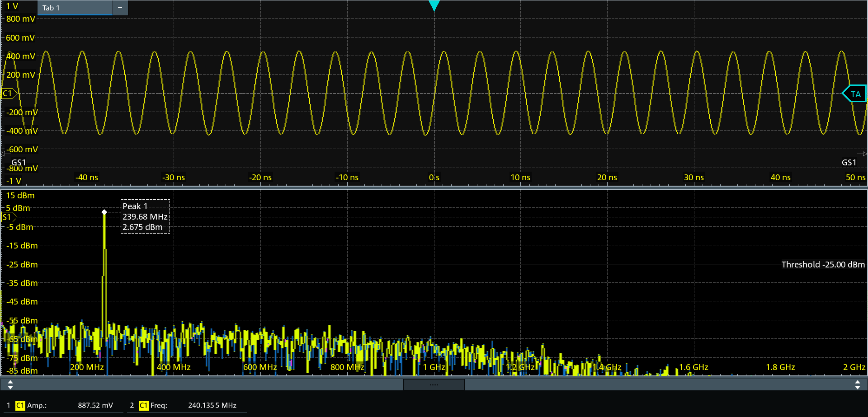Click the C1 badge beside Freq
This screenshot has height=417, width=868.
[x=143, y=405]
